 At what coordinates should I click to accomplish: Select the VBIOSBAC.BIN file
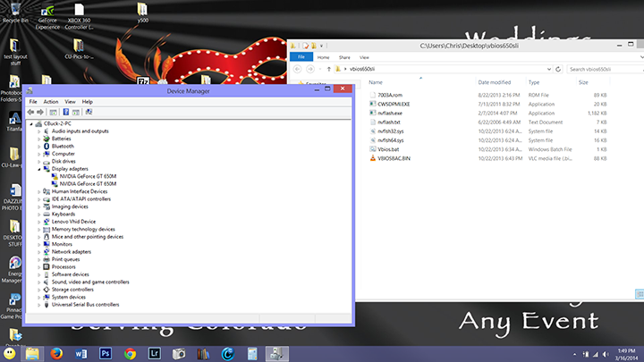[394, 158]
